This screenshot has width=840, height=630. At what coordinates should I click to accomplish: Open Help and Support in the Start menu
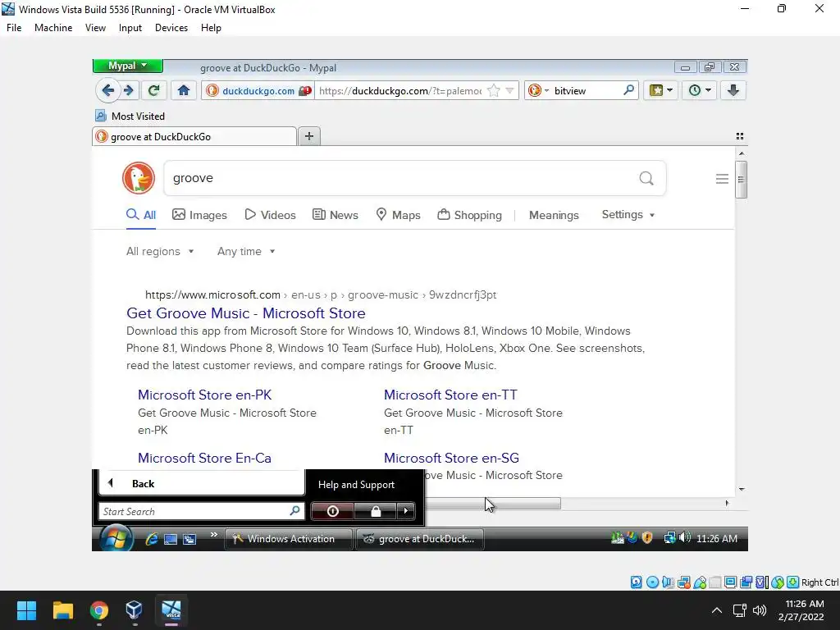pyautogui.click(x=356, y=484)
